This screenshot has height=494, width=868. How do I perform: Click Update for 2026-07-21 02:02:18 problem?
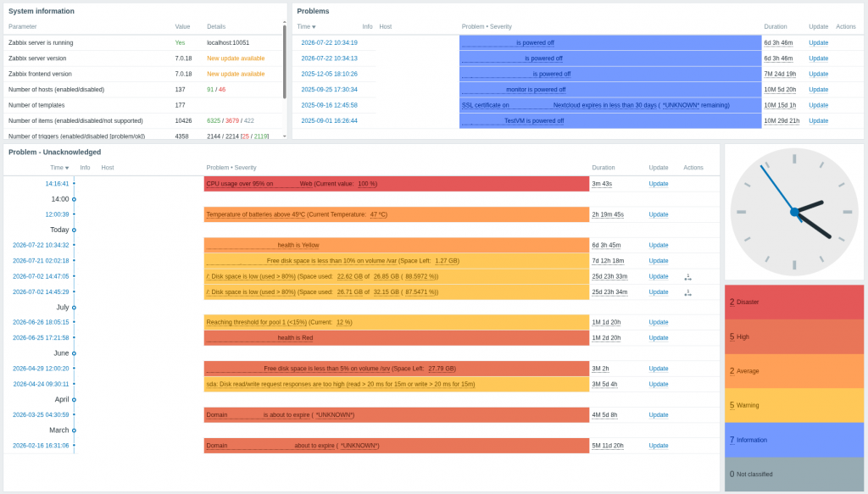coord(658,260)
